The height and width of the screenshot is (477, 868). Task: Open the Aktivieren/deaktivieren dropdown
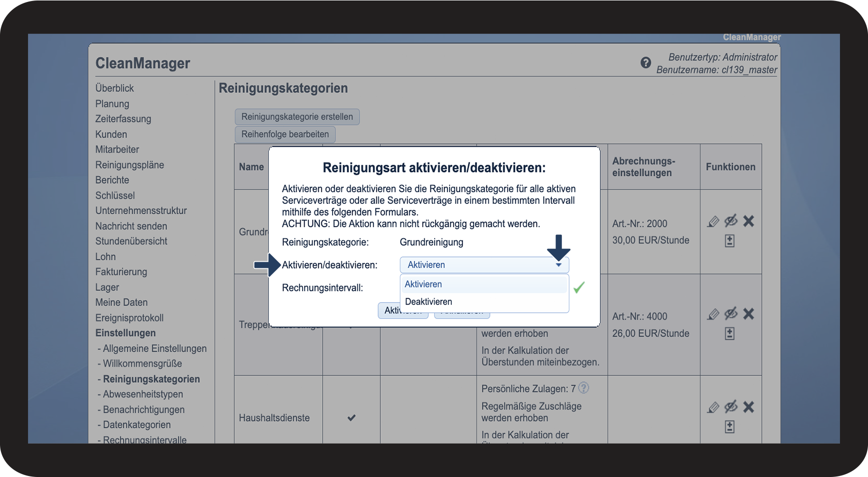click(484, 265)
